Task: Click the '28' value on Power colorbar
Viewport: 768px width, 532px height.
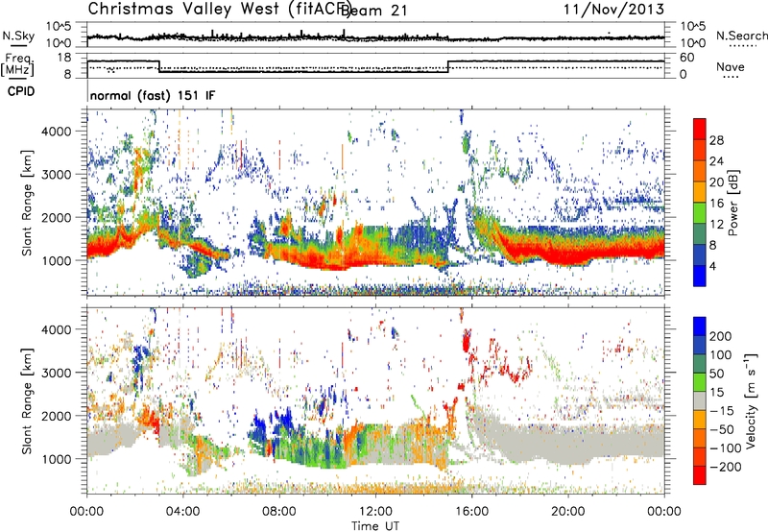Action: [x=716, y=140]
